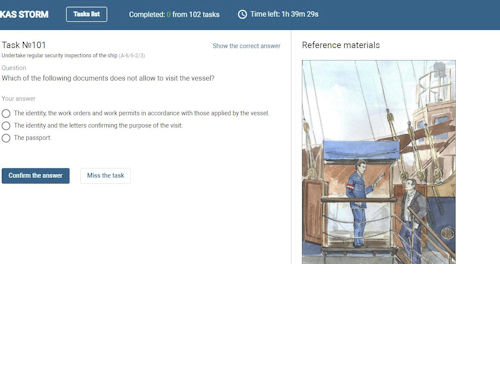500x375 pixels.
Task: Click Confirm the answer button
Action: (36, 176)
